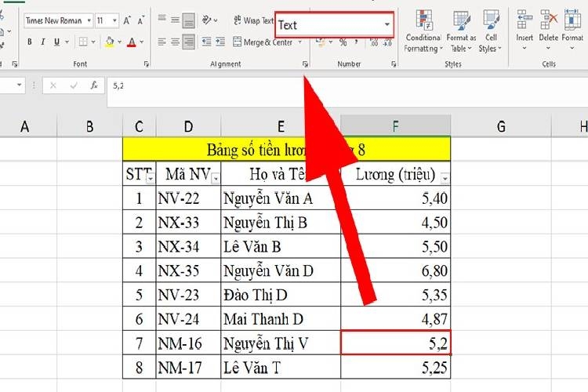Click the Delete cells button
The image size is (588, 392).
(x=548, y=30)
